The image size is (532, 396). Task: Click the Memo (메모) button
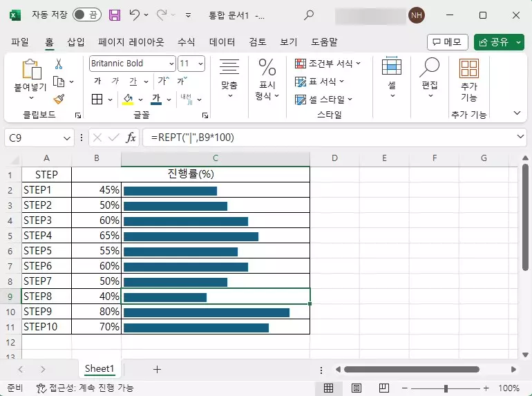tap(448, 42)
